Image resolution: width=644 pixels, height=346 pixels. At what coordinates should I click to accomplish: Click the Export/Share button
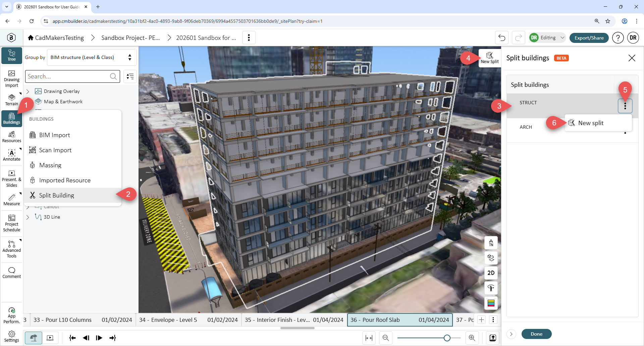point(589,38)
